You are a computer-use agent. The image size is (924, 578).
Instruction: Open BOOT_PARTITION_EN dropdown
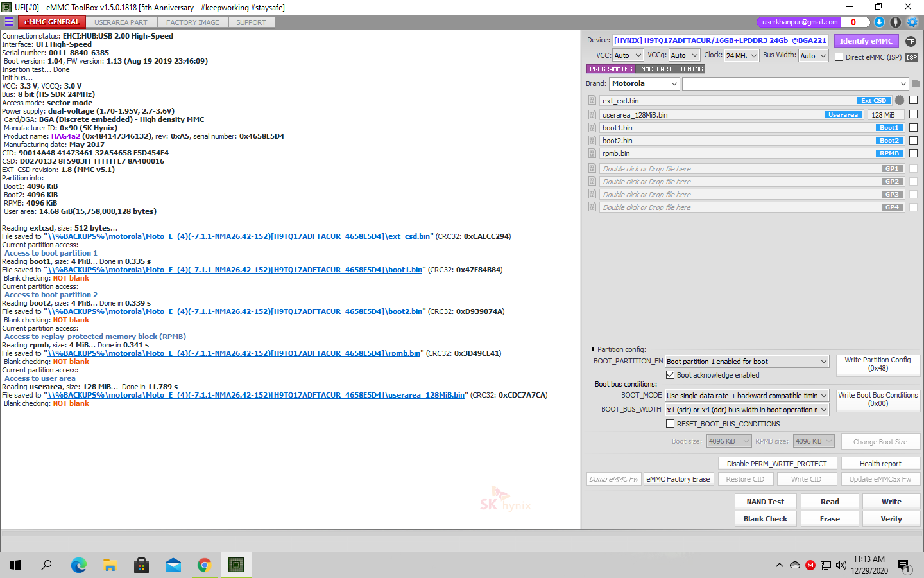(x=747, y=362)
